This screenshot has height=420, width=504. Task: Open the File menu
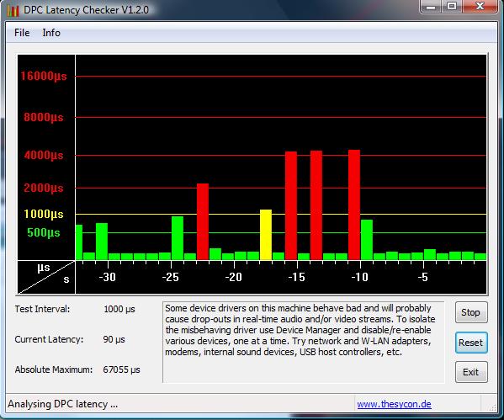22,33
